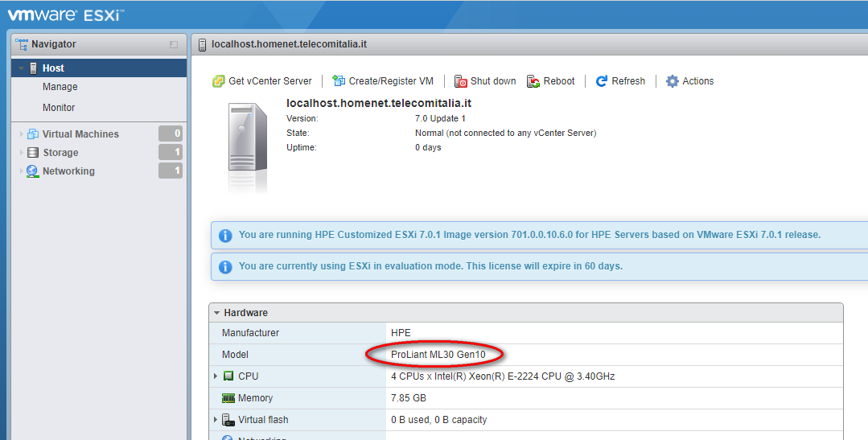868x440 pixels.
Task: Click the Shut down power icon
Action: coord(461,81)
